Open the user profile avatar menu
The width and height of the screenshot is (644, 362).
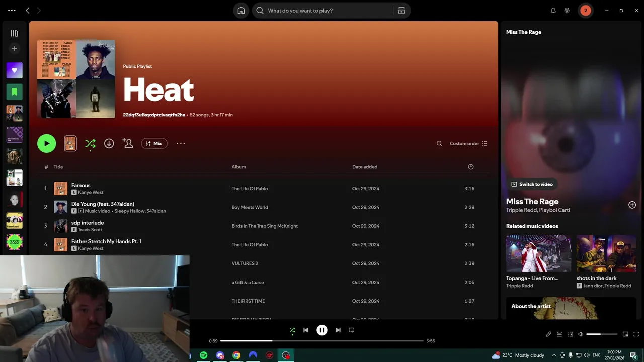pyautogui.click(x=585, y=11)
